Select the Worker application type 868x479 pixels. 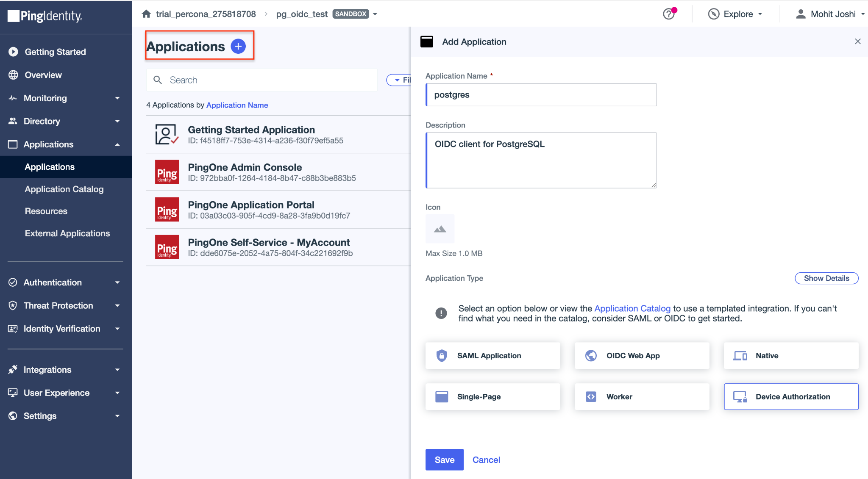[x=642, y=397]
